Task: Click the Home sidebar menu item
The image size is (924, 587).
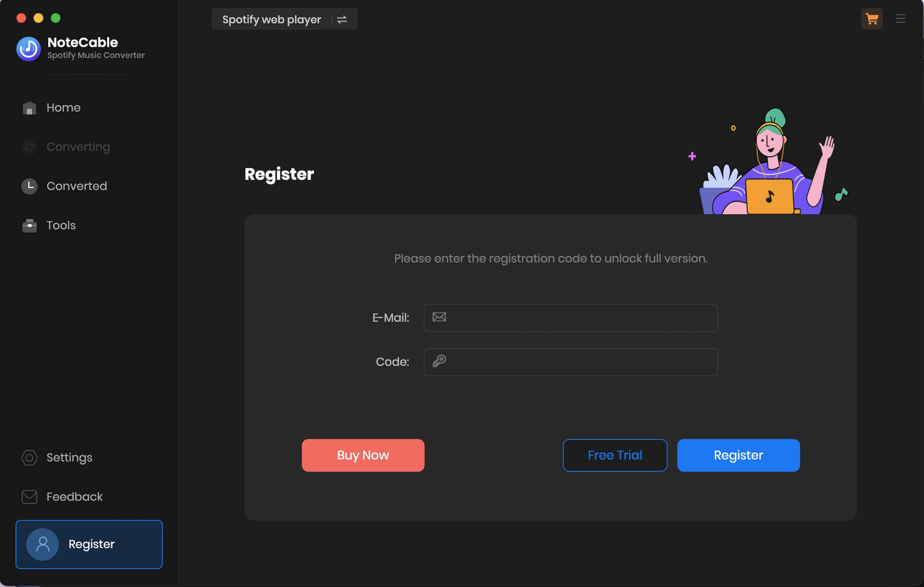Action: point(63,106)
